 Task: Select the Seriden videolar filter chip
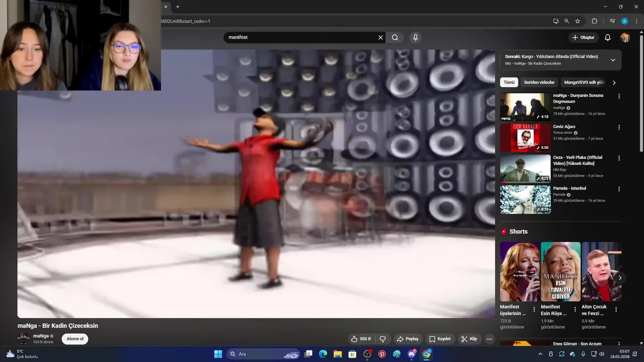tap(539, 82)
